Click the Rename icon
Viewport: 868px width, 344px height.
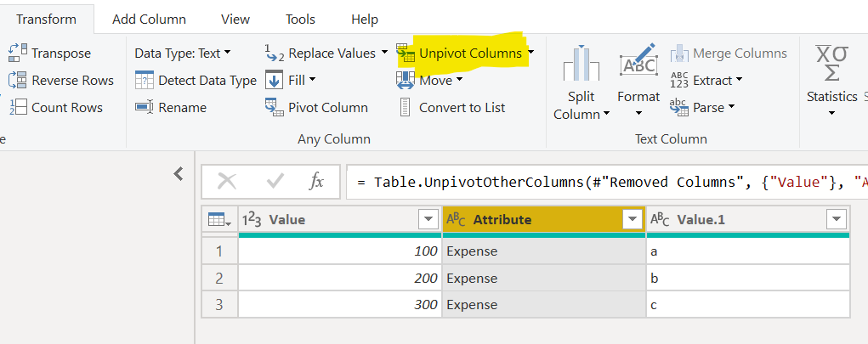[145, 107]
